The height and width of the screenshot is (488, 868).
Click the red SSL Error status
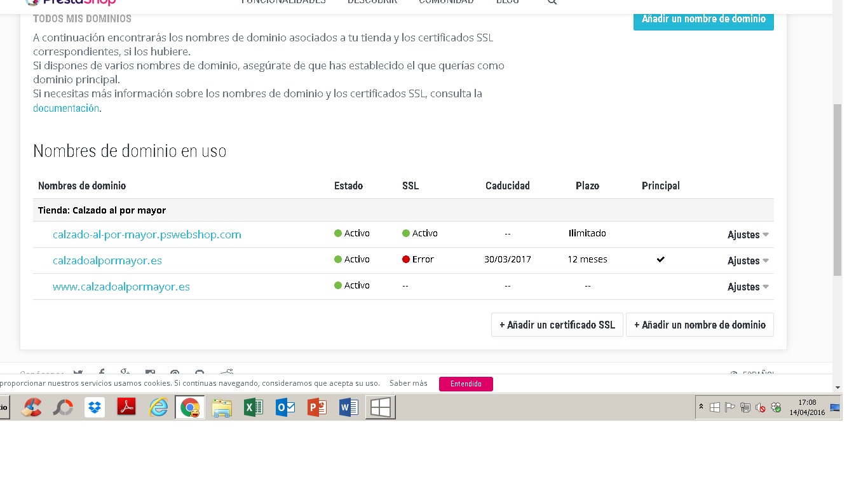pyautogui.click(x=418, y=259)
